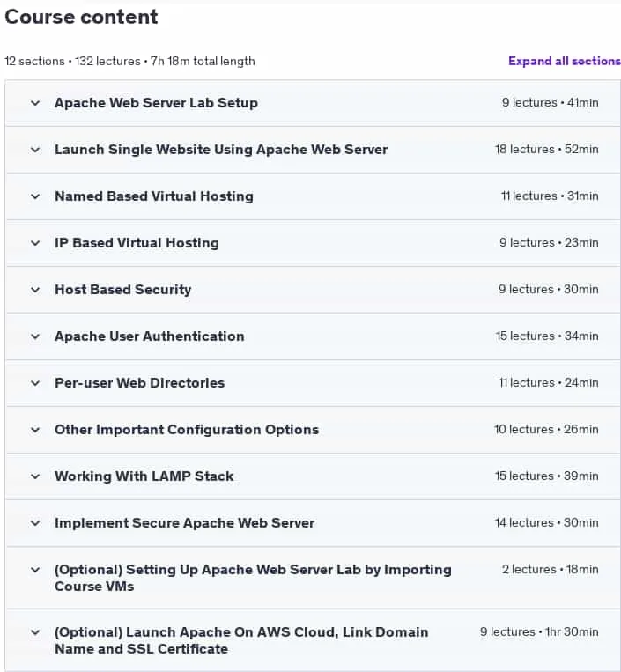
Task: Expand the Apache Web Server Lab Setup chevron
Action: (35, 103)
